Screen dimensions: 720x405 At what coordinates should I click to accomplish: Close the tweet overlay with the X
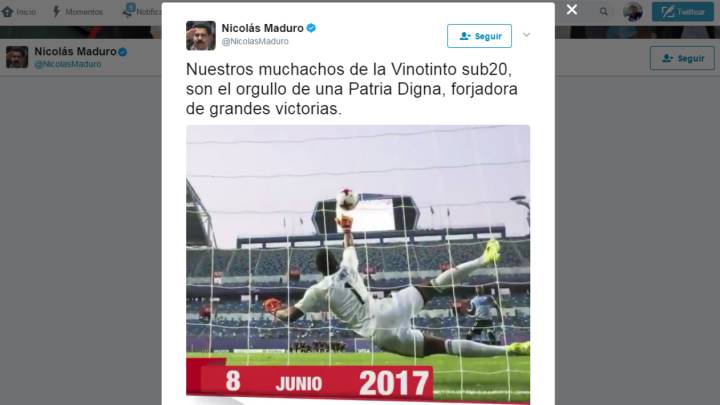point(572,10)
